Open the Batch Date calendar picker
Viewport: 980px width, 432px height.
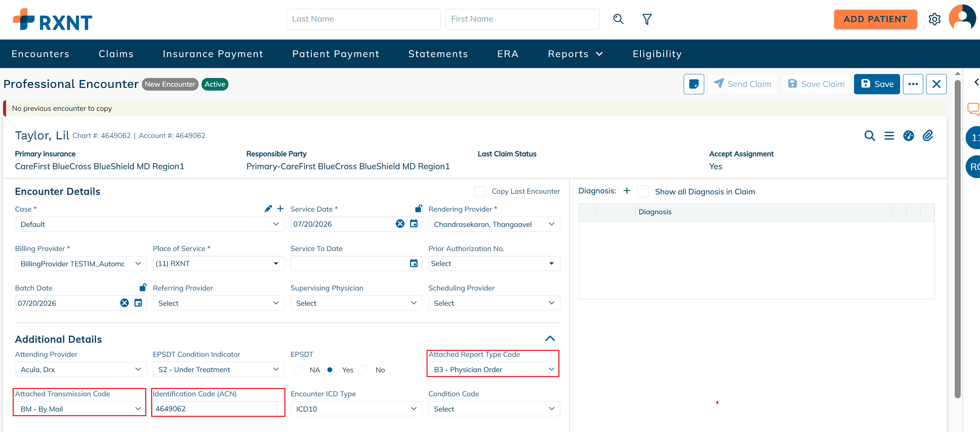138,303
